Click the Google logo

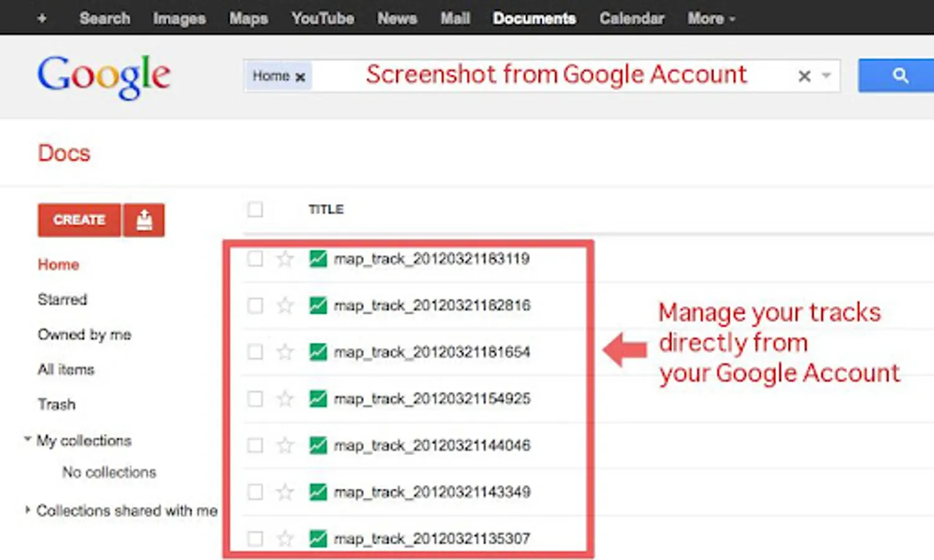[x=103, y=75]
